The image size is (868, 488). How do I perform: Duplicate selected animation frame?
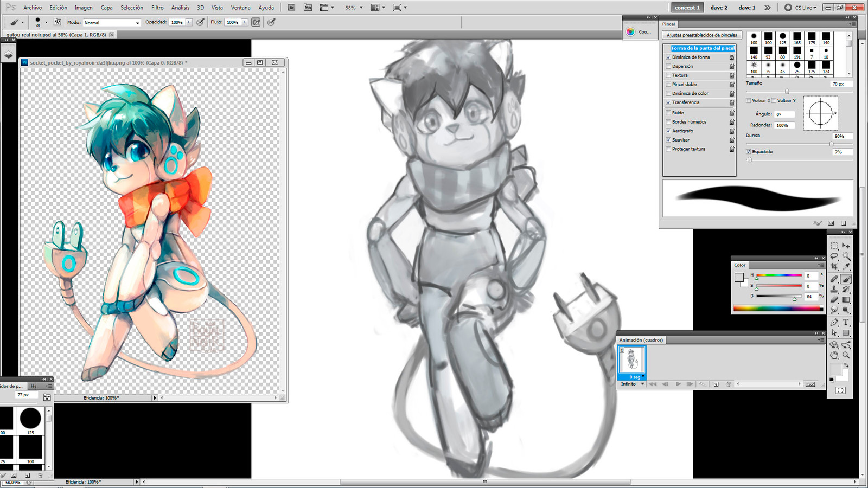[716, 384]
